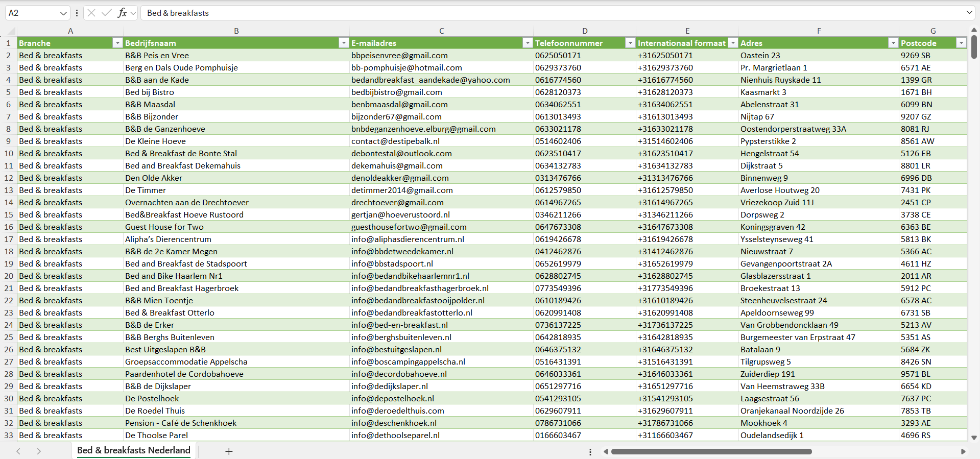The image size is (980, 459).
Task: Click the three-dot options next to Name Box
Action: coord(77,13)
